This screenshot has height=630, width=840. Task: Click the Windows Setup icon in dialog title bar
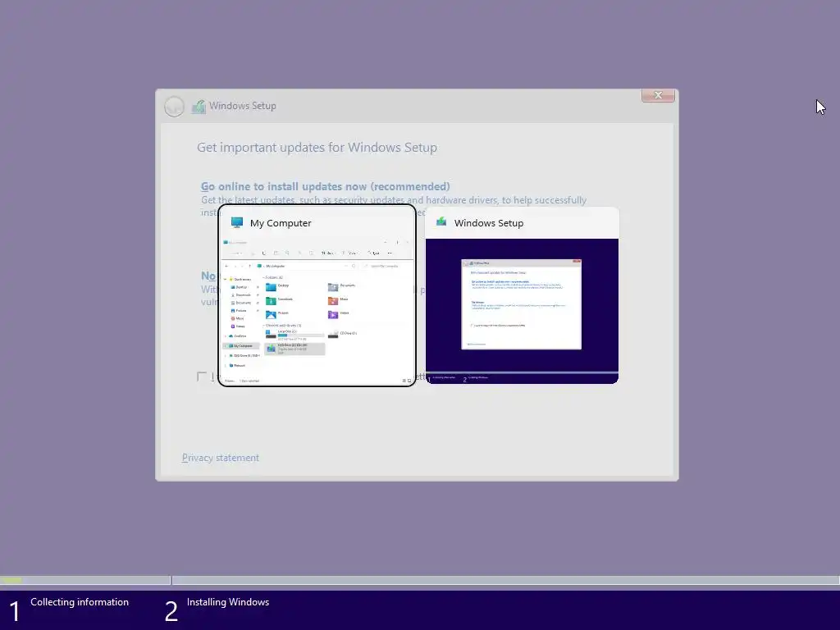click(199, 106)
